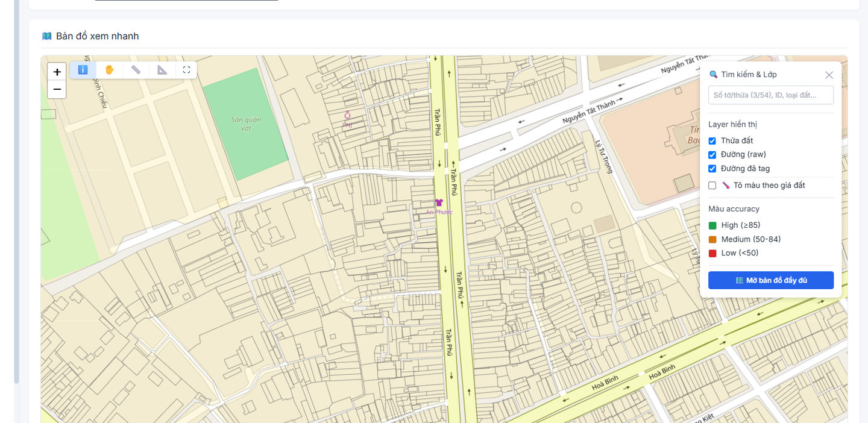Enable Tô màu theo giá đất
Screen dimensions: 868x423
(712, 186)
